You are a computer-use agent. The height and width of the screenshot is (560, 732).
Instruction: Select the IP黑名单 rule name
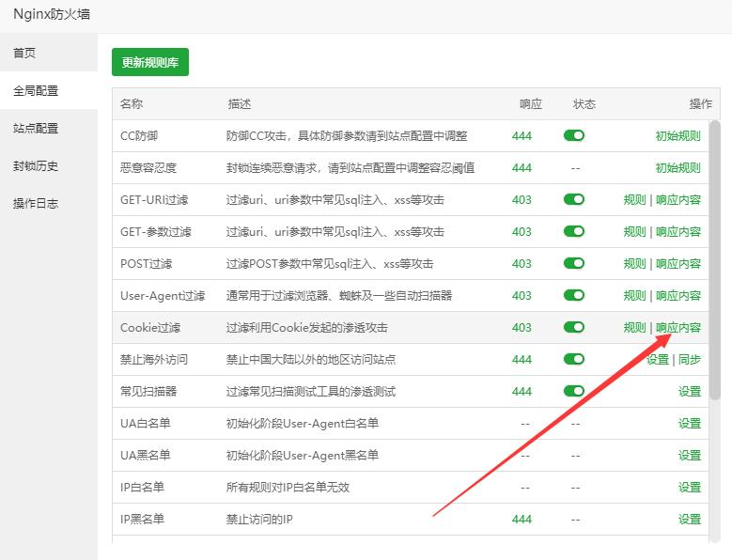coord(143,519)
